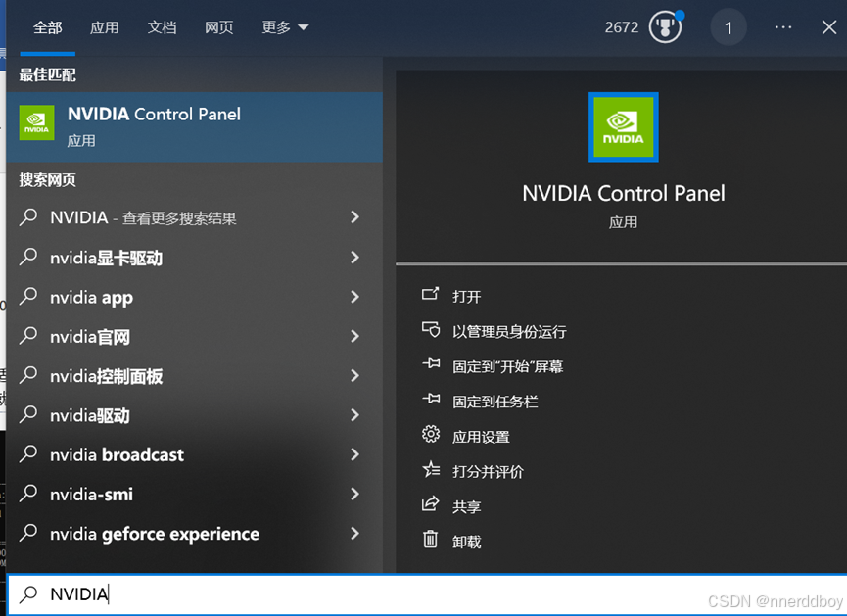Switch to 全部 tab
Viewport: 847px width, 616px height.
click(48, 27)
